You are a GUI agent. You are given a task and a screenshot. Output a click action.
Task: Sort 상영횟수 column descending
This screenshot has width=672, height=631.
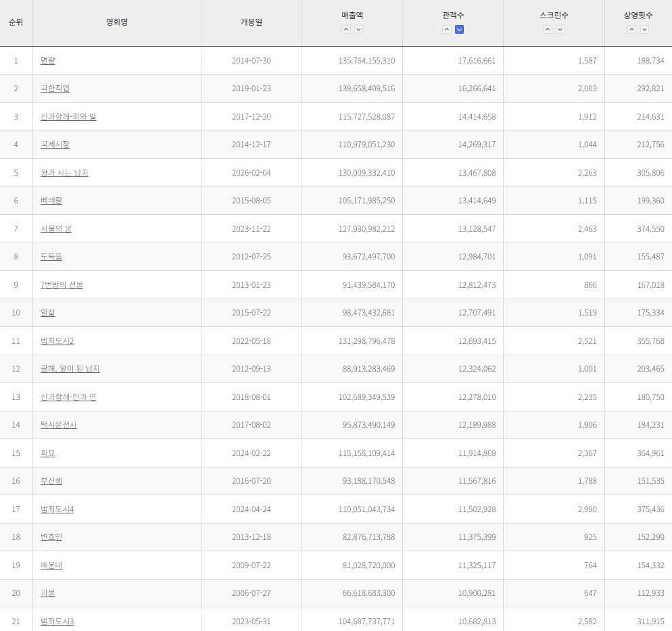tap(644, 29)
